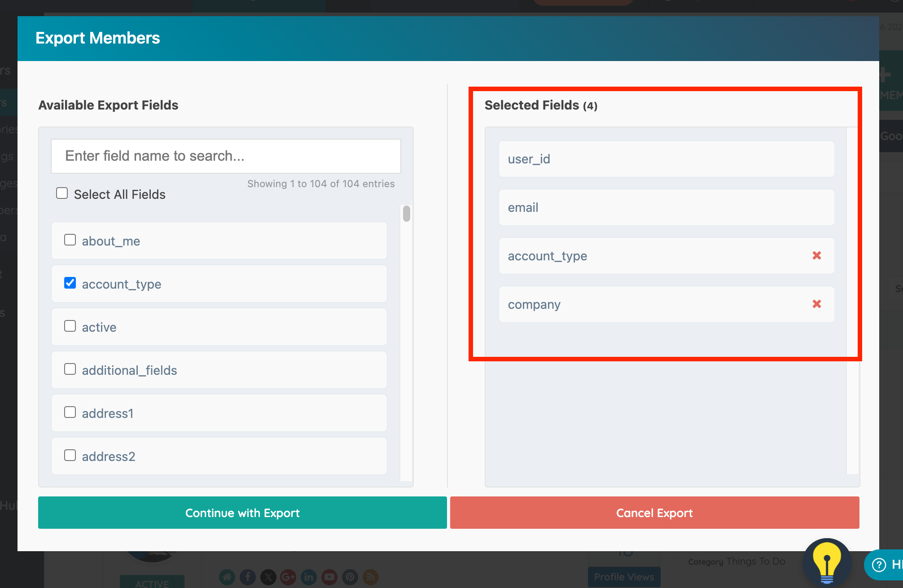The height and width of the screenshot is (588, 903).
Task: Enable the Select All Fields checkbox
Action: point(62,193)
